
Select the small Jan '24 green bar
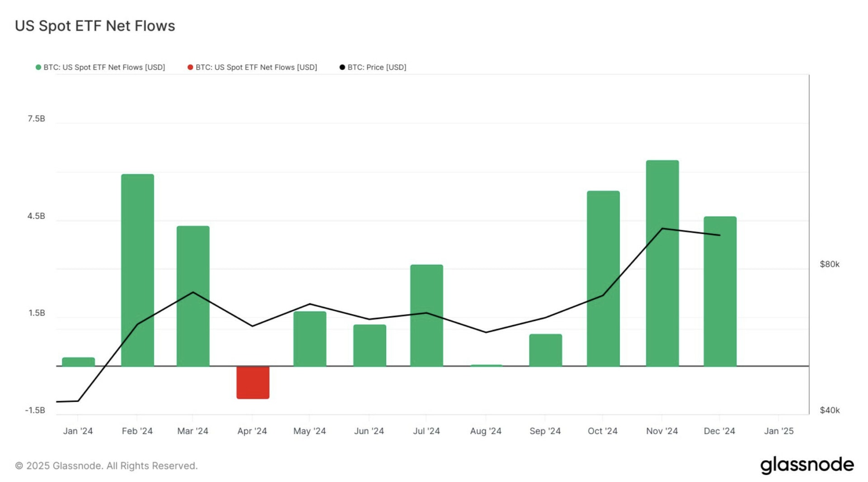tap(78, 362)
